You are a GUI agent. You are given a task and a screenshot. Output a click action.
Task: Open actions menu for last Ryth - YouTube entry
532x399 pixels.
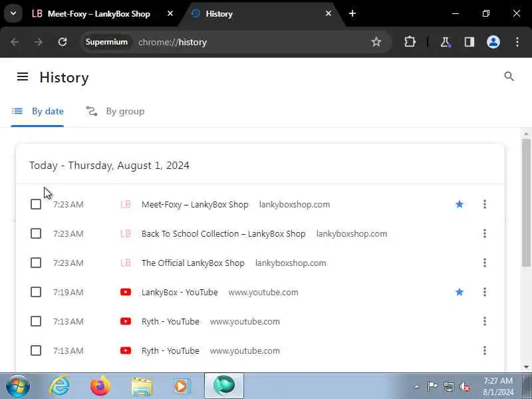[x=485, y=350]
